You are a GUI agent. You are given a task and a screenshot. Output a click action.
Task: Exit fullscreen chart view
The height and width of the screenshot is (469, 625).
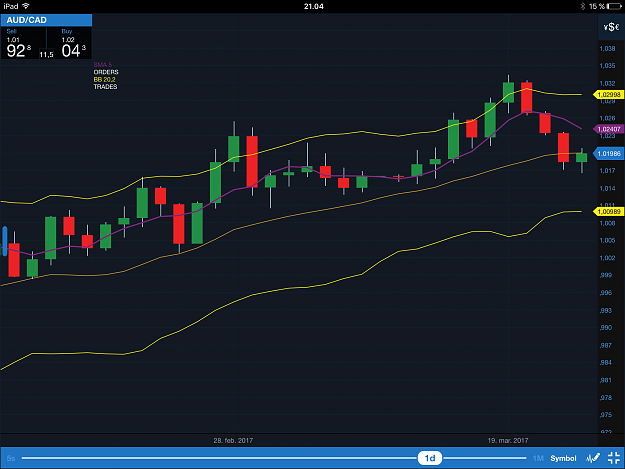point(614,458)
